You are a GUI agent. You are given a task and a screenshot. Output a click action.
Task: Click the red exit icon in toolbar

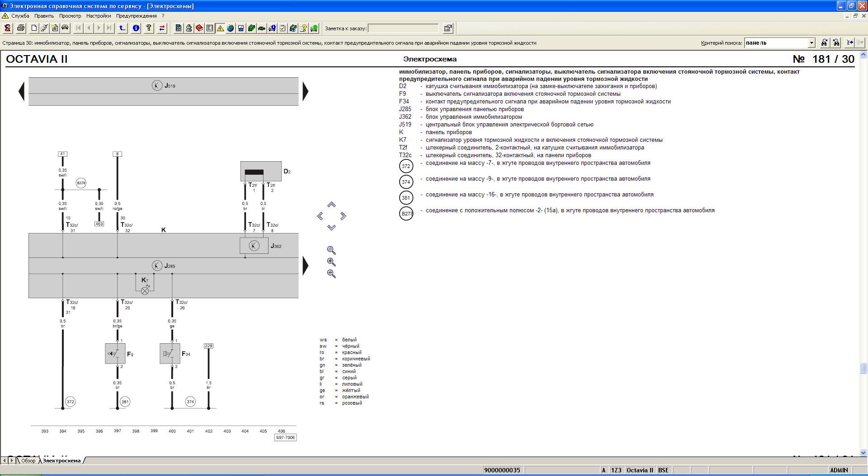coord(8,28)
